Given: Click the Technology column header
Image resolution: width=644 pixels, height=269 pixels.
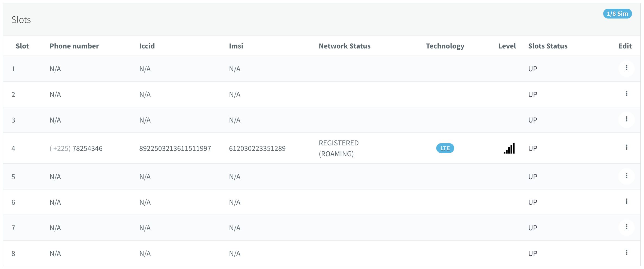Looking at the screenshot, I should click(445, 46).
